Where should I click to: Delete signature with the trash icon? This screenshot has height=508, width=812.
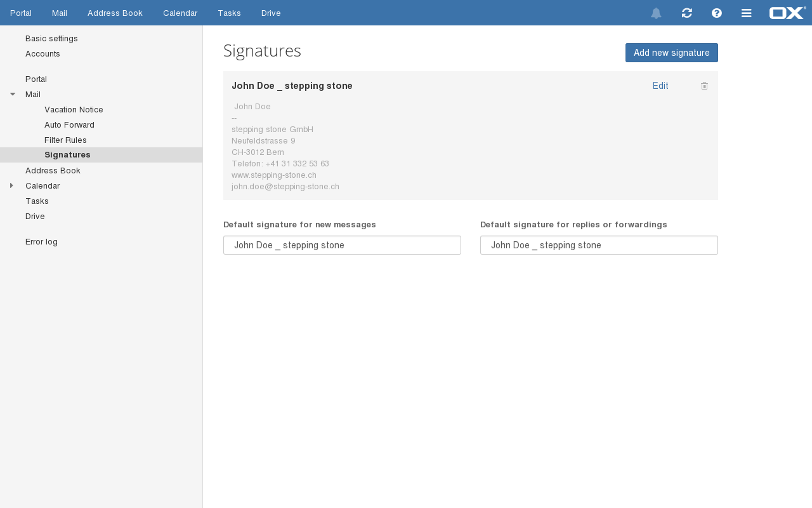pyautogui.click(x=704, y=86)
